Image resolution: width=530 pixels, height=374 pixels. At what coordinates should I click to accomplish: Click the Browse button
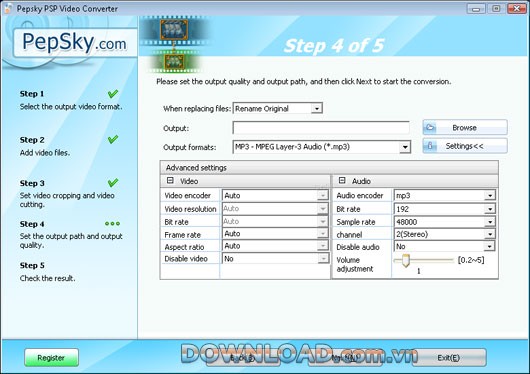[465, 128]
